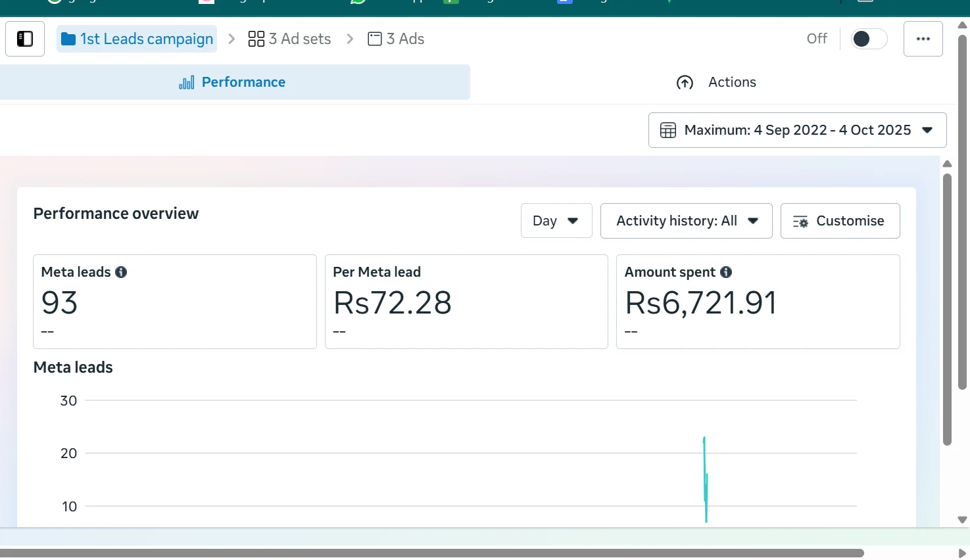Switch to the Performance tab
This screenshot has width=970, height=560.
(x=233, y=82)
